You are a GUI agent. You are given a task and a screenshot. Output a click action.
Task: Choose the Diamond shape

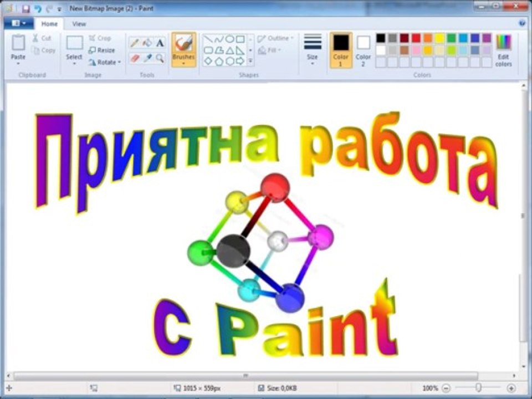pos(208,61)
